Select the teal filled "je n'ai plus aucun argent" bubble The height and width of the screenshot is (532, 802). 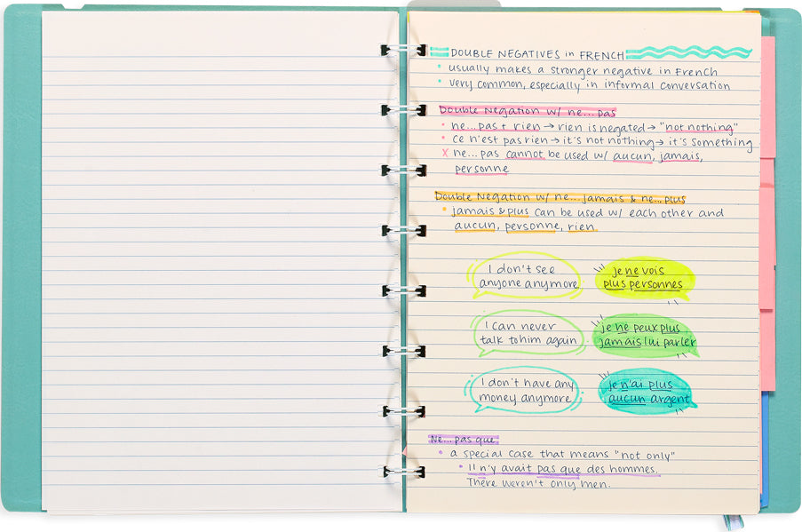pyautogui.click(x=644, y=392)
